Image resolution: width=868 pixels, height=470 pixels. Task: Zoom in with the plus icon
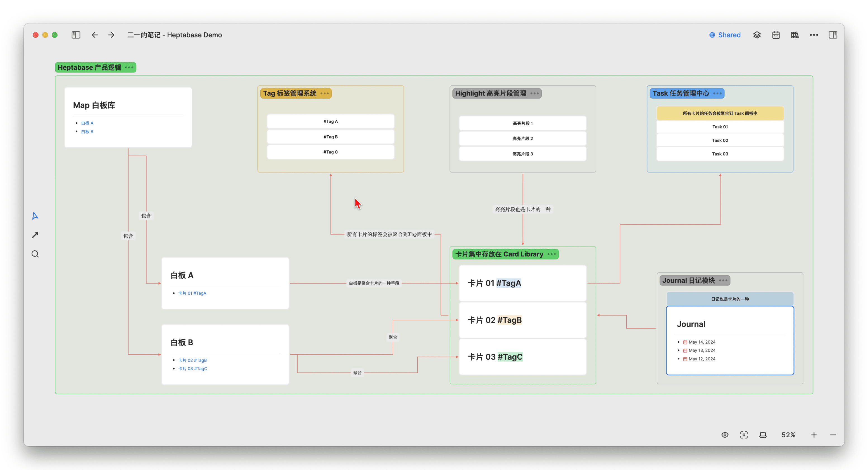(x=814, y=435)
